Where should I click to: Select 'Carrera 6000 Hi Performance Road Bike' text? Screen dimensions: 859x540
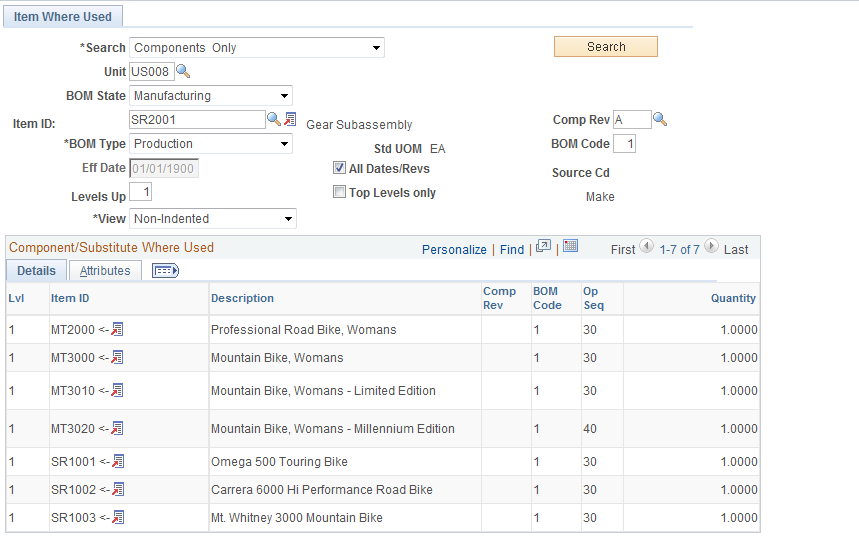coord(322,490)
